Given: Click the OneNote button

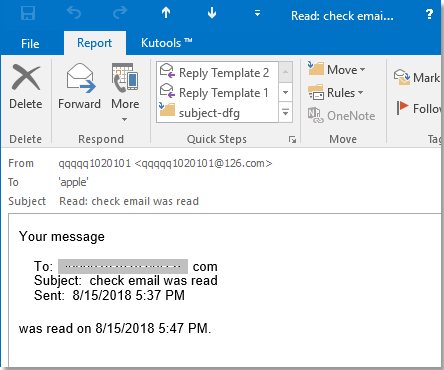Looking at the screenshot, I should click(342, 116).
